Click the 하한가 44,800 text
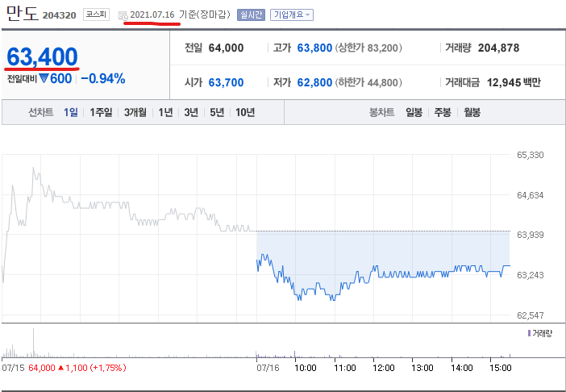The width and height of the screenshot is (566, 392). point(368,82)
